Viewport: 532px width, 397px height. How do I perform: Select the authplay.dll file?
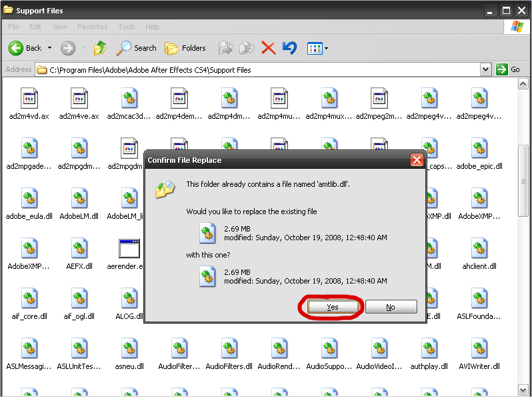click(x=429, y=354)
